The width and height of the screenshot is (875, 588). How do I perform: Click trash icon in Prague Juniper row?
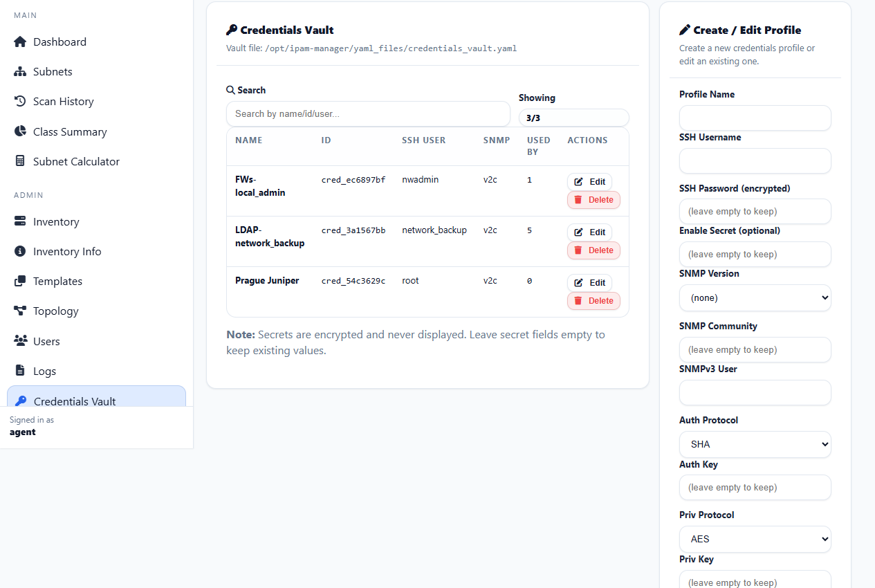click(x=578, y=301)
